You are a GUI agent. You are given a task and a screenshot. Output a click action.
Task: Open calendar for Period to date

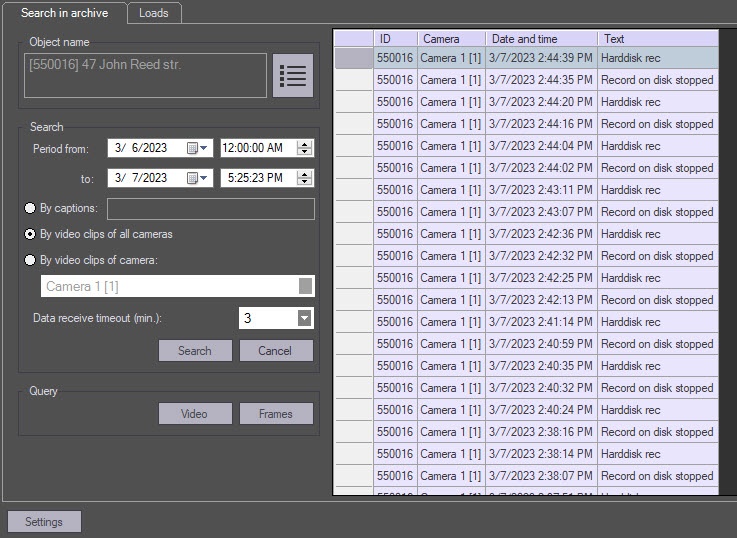197,178
